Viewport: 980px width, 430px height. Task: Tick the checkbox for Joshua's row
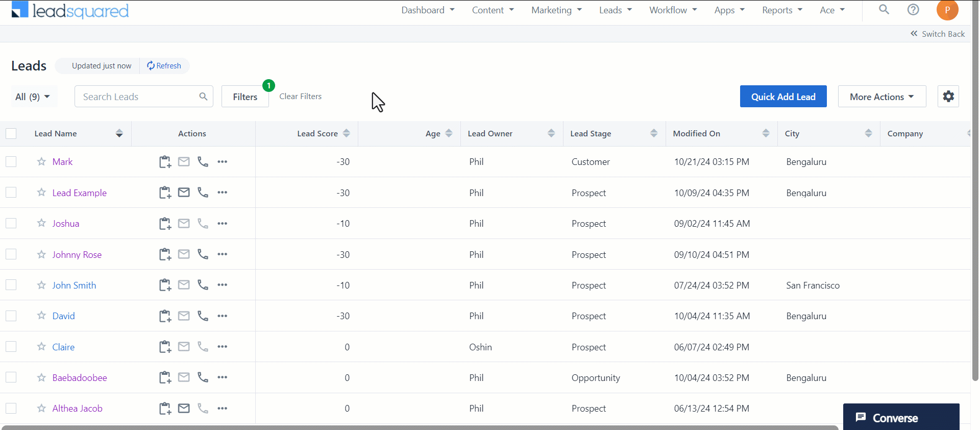point(11,224)
